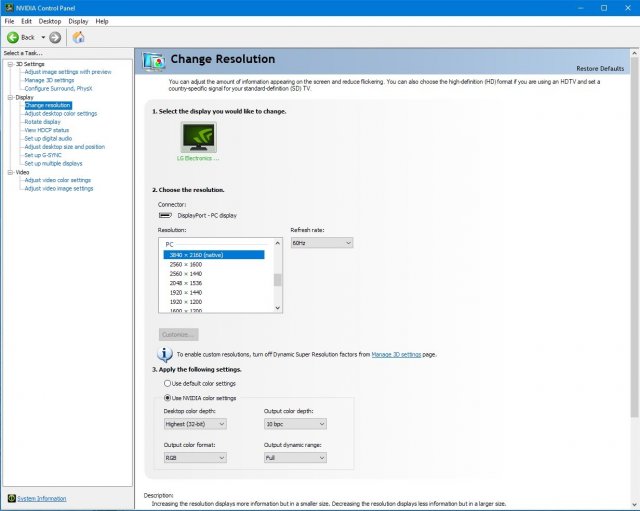Click the green Back arrow icon
Image resolution: width=640 pixels, height=511 pixels.
point(13,37)
